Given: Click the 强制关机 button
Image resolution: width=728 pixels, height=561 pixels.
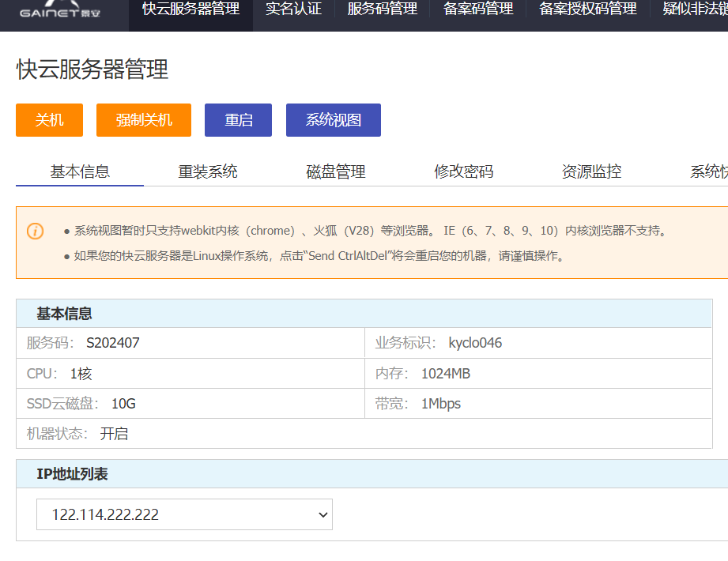Looking at the screenshot, I should (144, 120).
